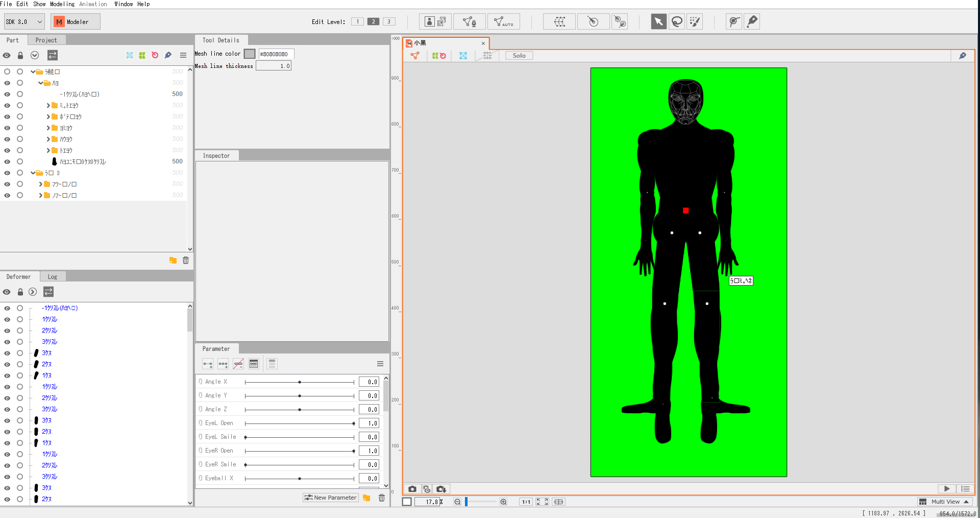Toggle eye visibility in Part panel header
The height and width of the screenshot is (518, 980).
pos(7,55)
